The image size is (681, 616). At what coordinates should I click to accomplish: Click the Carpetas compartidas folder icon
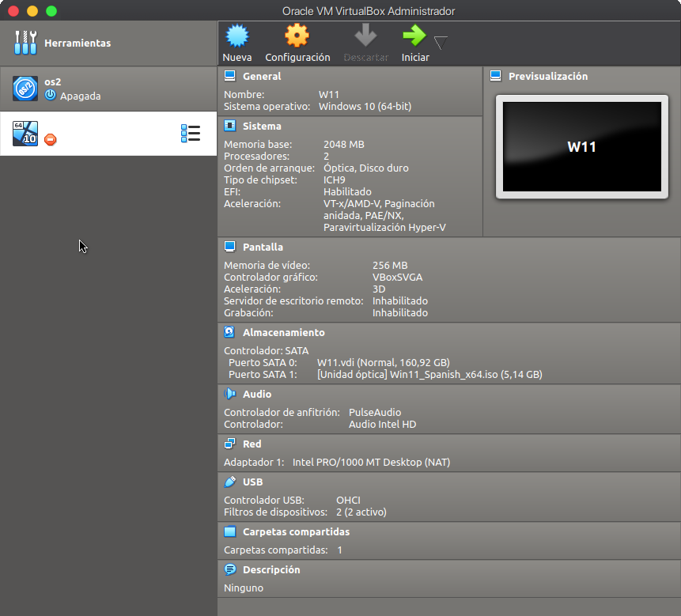pyautogui.click(x=229, y=531)
